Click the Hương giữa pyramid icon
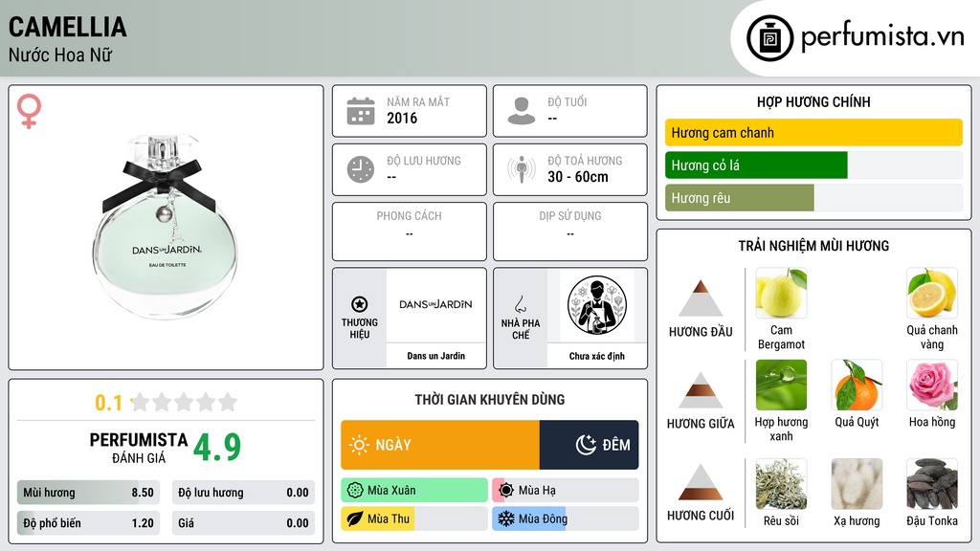This screenshot has width=980, height=551. [701, 390]
